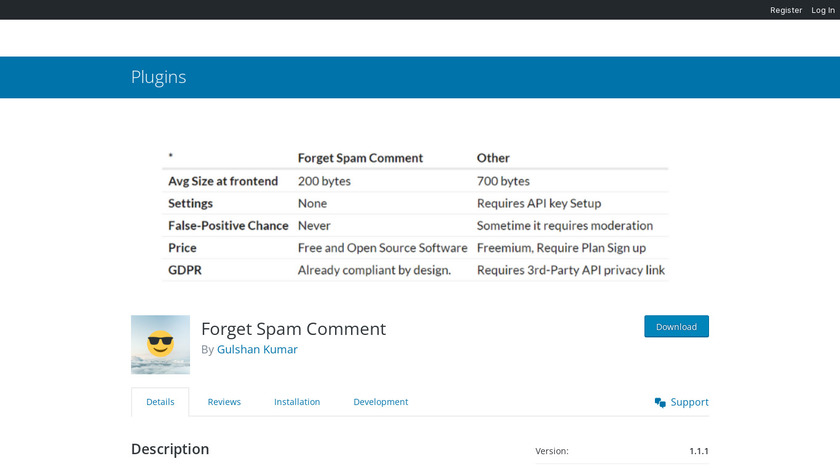Click the Support speech bubbles icon
The image size is (840, 472).
660,402
